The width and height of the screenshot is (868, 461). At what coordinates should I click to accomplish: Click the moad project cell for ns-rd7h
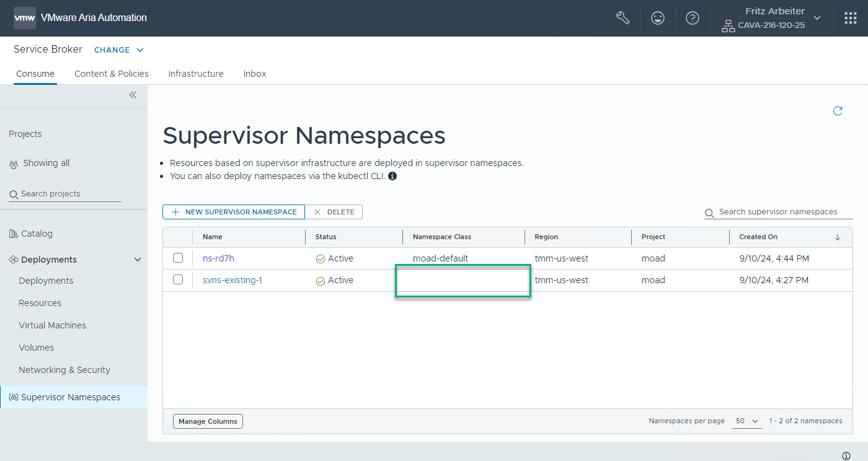coord(653,258)
